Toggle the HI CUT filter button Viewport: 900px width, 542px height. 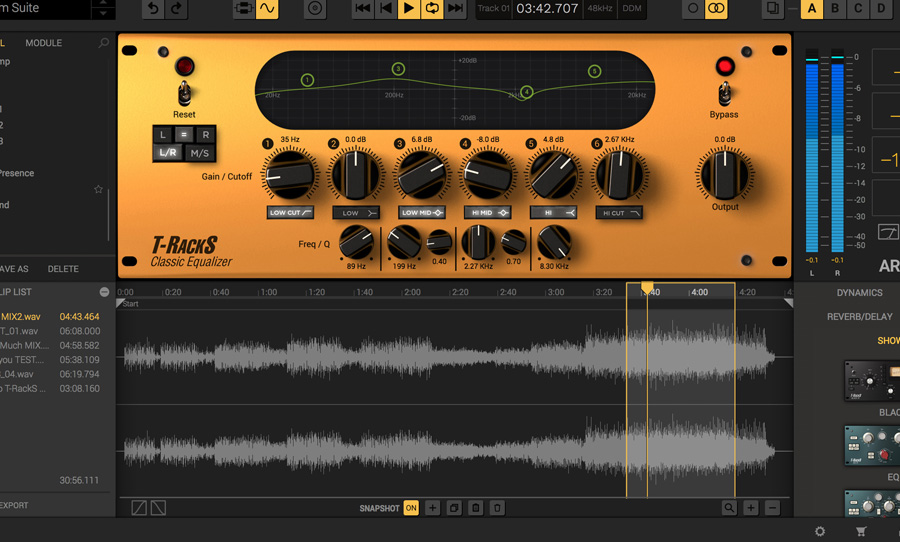(x=619, y=213)
